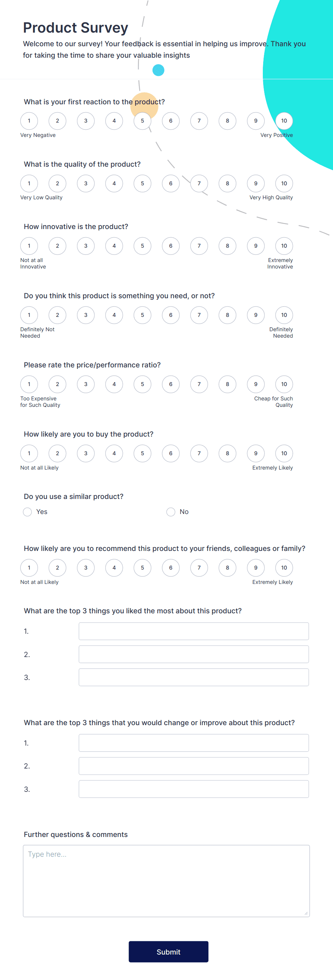
Task: Select No for similar product question
Action: 171,512
